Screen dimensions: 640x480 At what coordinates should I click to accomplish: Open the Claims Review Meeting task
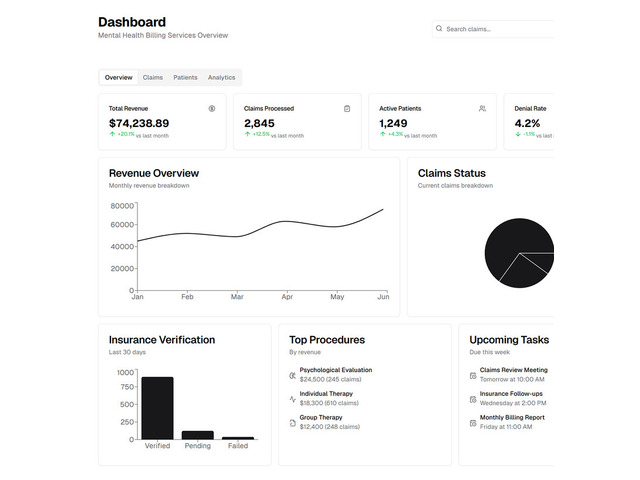pos(513,370)
